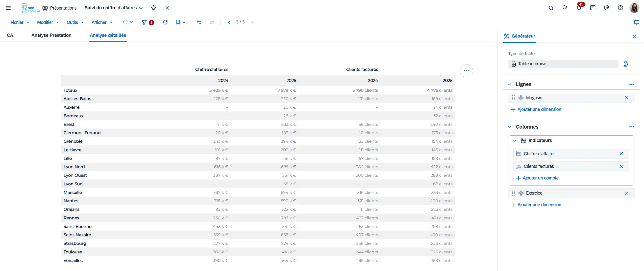Collapse the Lignes section

(509, 84)
